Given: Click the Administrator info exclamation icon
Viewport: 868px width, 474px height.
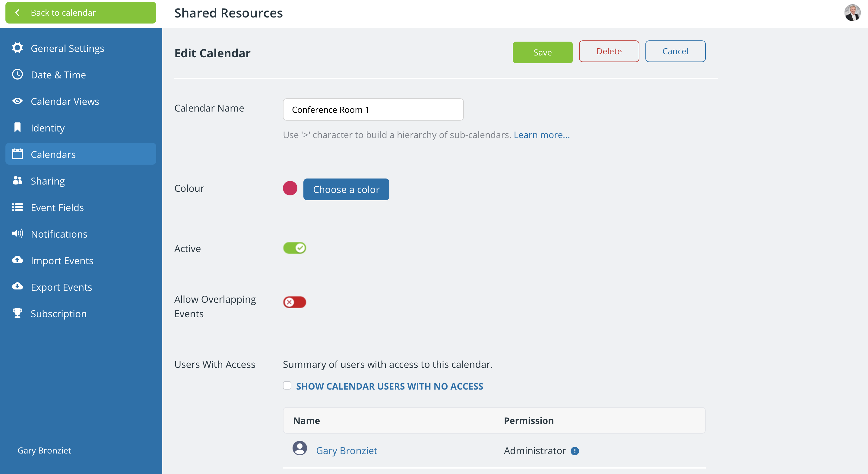Looking at the screenshot, I should pos(575,451).
